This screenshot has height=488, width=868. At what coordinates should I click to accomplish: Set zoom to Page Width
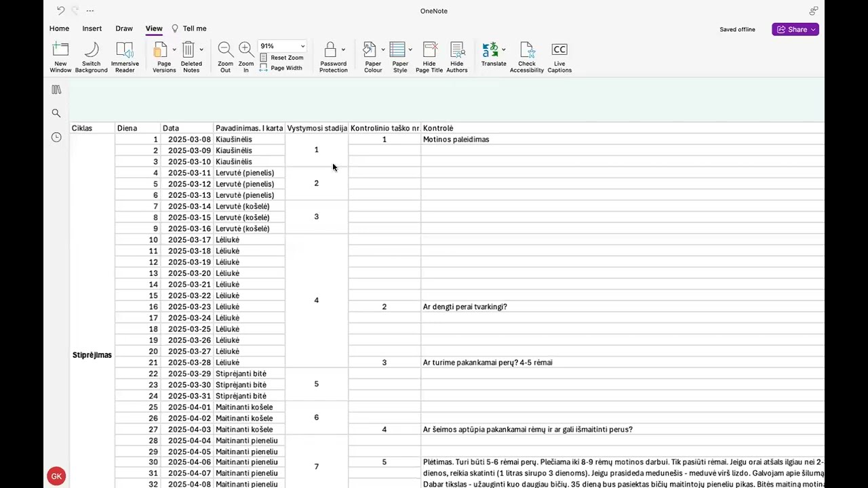pyautogui.click(x=281, y=68)
